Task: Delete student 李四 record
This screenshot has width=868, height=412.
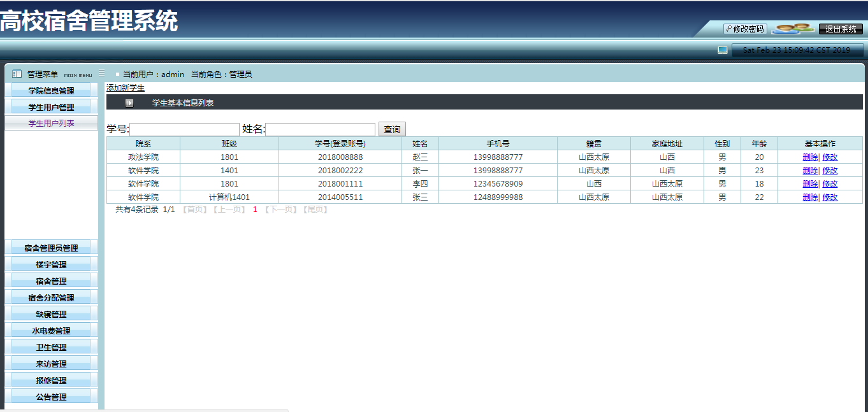Action: click(810, 183)
